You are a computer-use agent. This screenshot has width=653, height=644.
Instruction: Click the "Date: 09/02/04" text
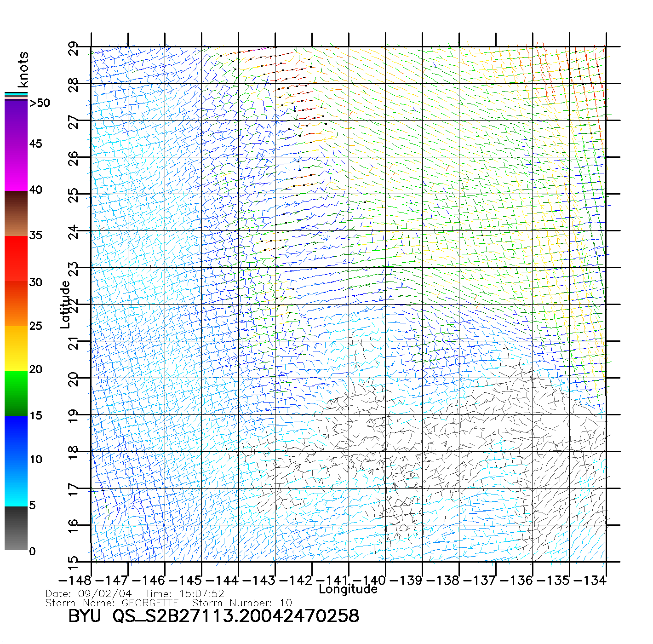click(88, 594)
